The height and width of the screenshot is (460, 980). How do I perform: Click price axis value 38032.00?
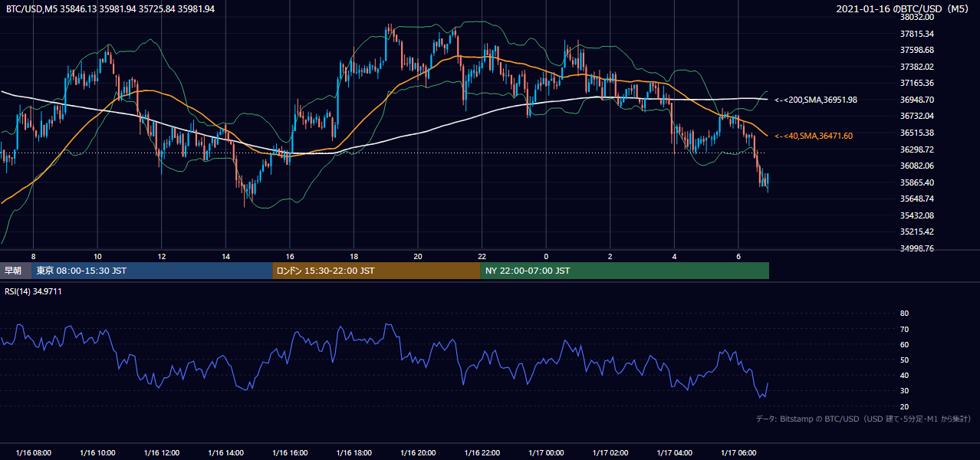pyautogui.click(x=917, y=17)
